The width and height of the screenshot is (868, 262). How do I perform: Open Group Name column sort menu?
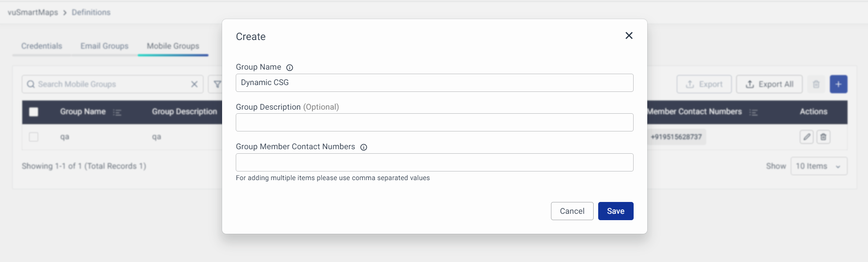[117, 112]
